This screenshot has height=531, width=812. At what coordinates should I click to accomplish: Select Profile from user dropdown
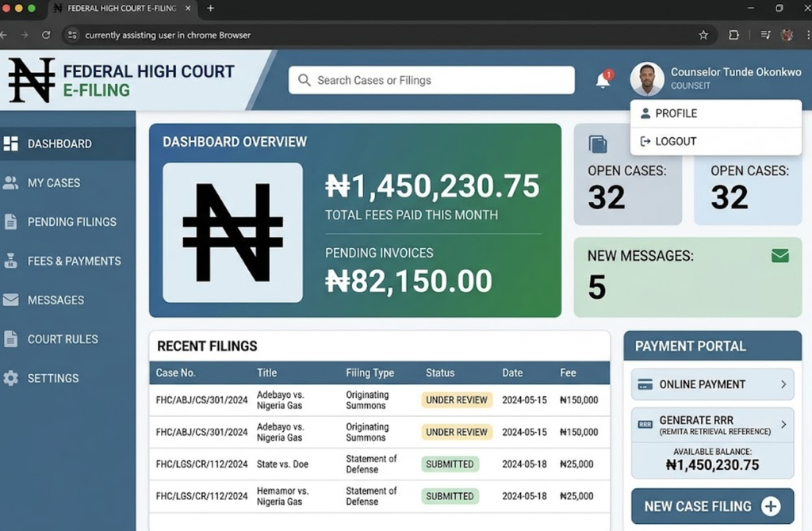(x=716, y=113)
